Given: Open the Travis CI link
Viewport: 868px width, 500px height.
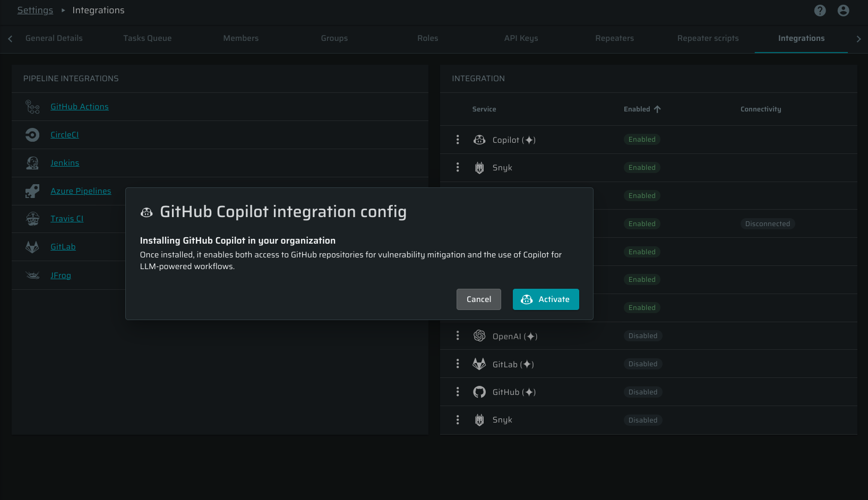Looking at the screenshot, I should coord(67,219).
